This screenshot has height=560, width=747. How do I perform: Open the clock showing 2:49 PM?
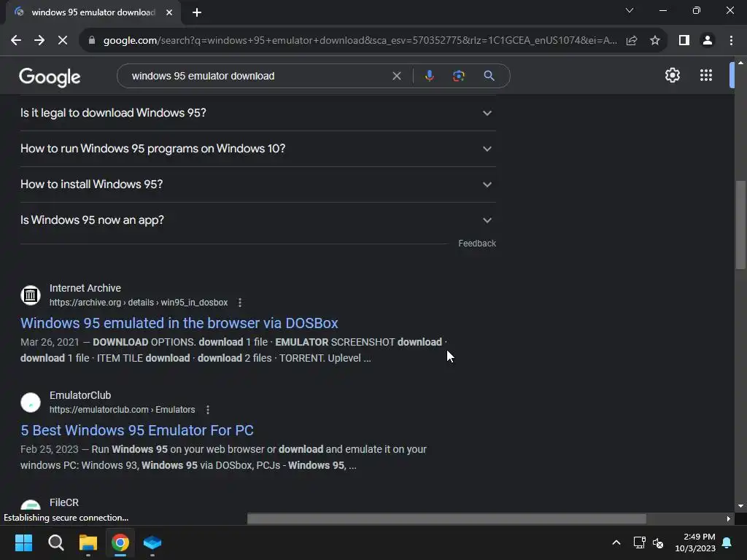pyautogui.click(x=695, y=542)
